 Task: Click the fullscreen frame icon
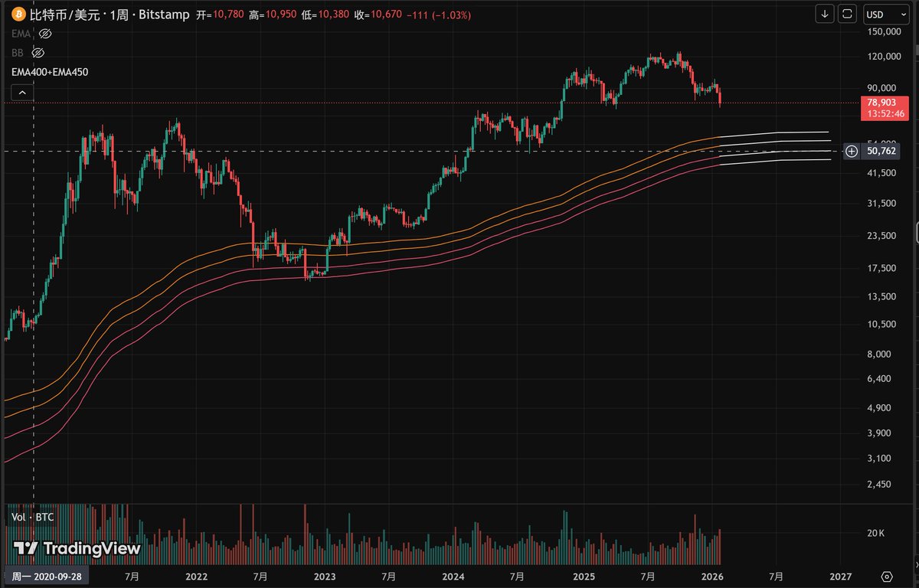point(847,14)
